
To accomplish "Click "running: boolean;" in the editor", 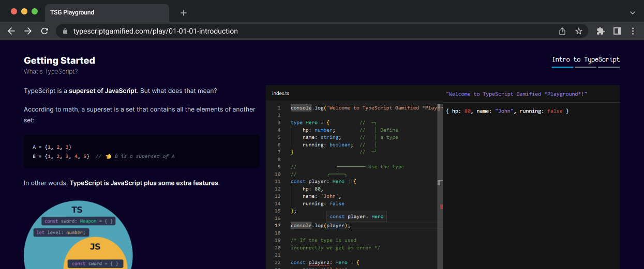I will 328,145.
